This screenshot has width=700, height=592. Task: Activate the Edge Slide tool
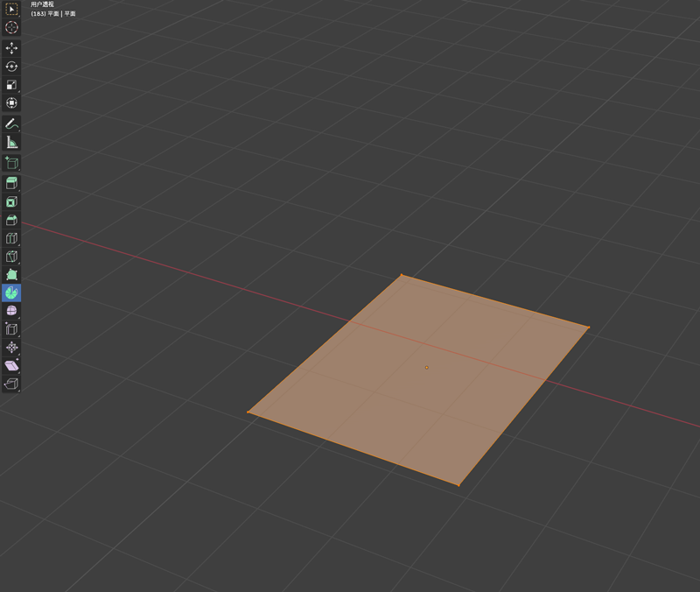tap(12, 329)
